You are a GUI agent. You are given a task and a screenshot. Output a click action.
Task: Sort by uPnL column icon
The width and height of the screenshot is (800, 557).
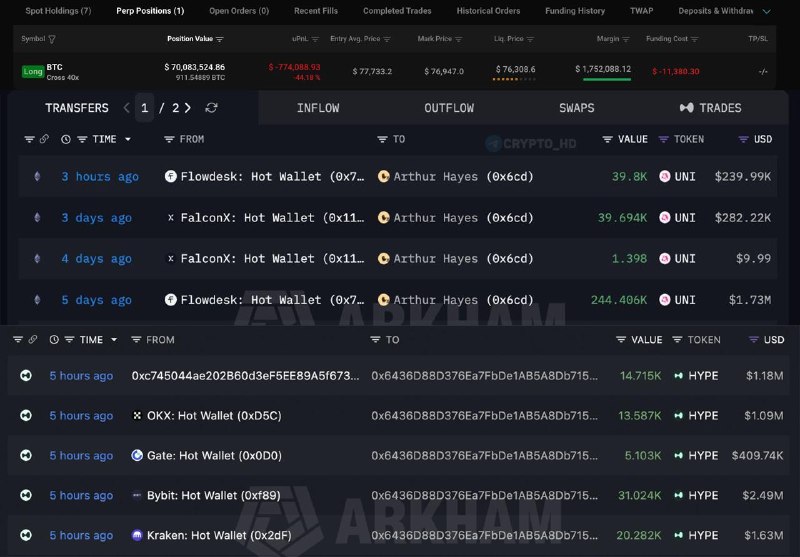click(x=315, y=39)
